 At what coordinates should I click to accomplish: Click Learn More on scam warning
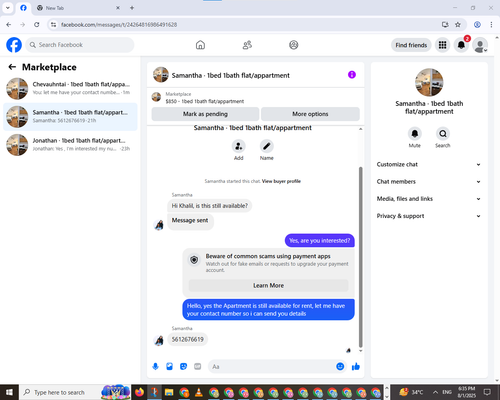pos(268,286)
